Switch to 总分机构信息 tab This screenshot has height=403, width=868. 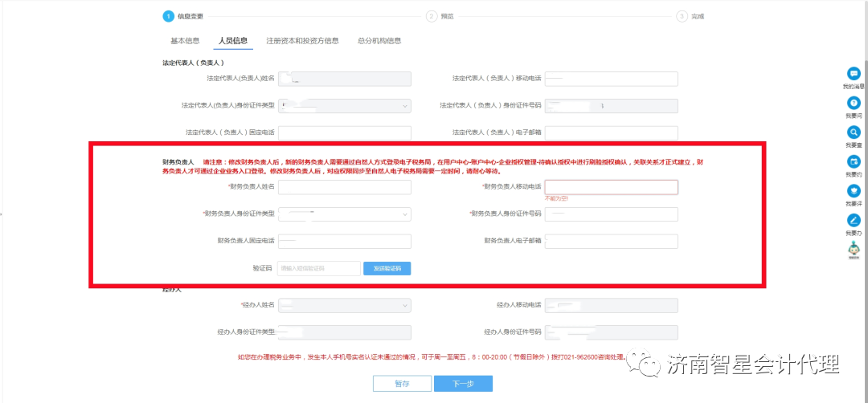click(x=379, y=40)
